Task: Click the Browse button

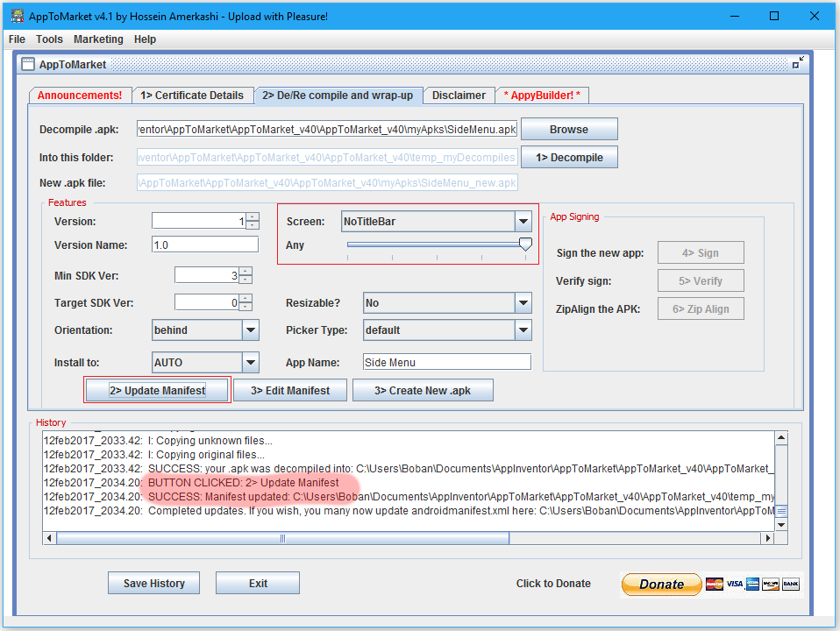Action: 569,129
